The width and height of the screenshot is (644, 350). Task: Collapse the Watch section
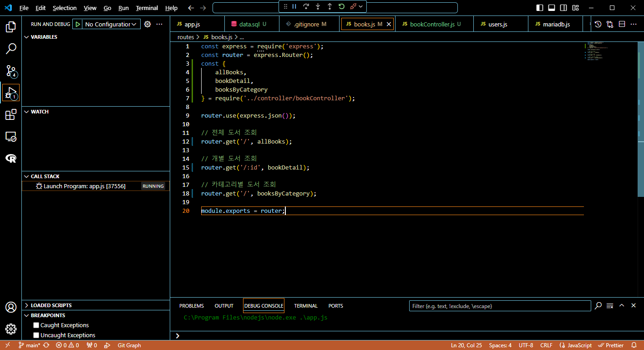coord(26,112)
